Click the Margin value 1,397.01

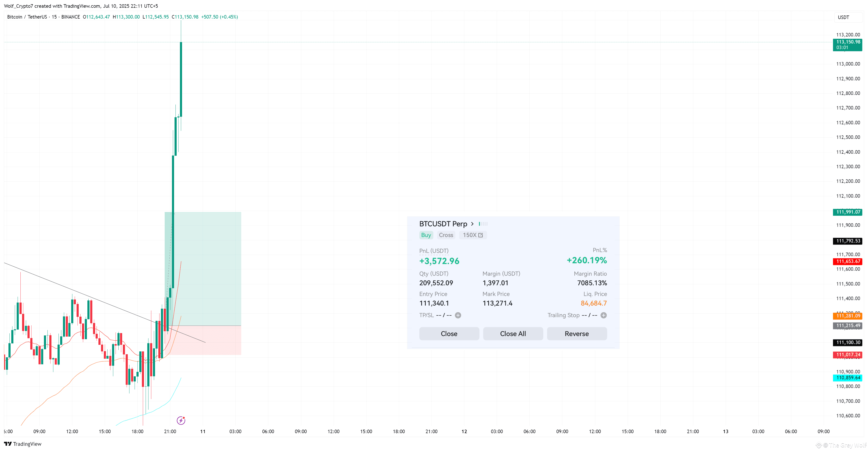[x=495, y=283]
